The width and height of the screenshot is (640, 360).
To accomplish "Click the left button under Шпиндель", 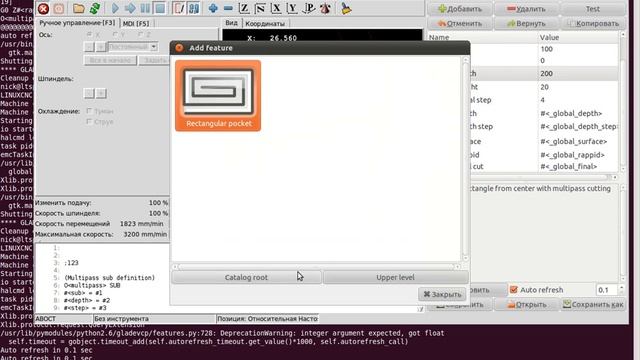I will (x=89, y=93).
